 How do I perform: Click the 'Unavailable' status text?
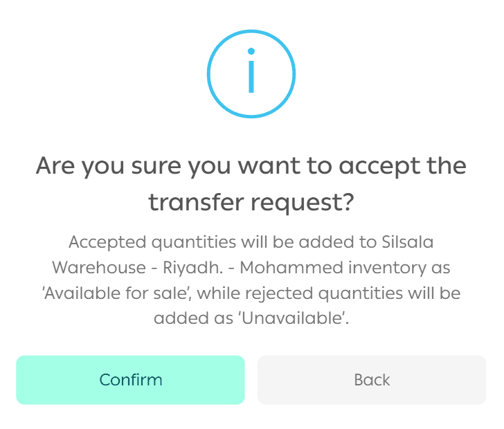[293, 318]
